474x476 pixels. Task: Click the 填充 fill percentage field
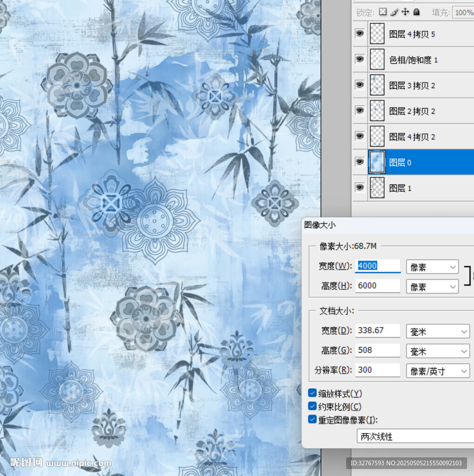click(463, 13)
